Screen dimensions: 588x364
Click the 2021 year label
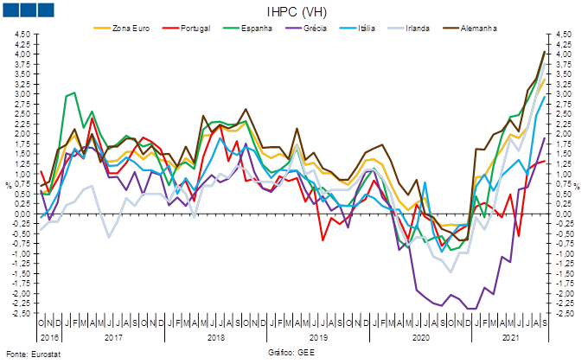[510, 338]
